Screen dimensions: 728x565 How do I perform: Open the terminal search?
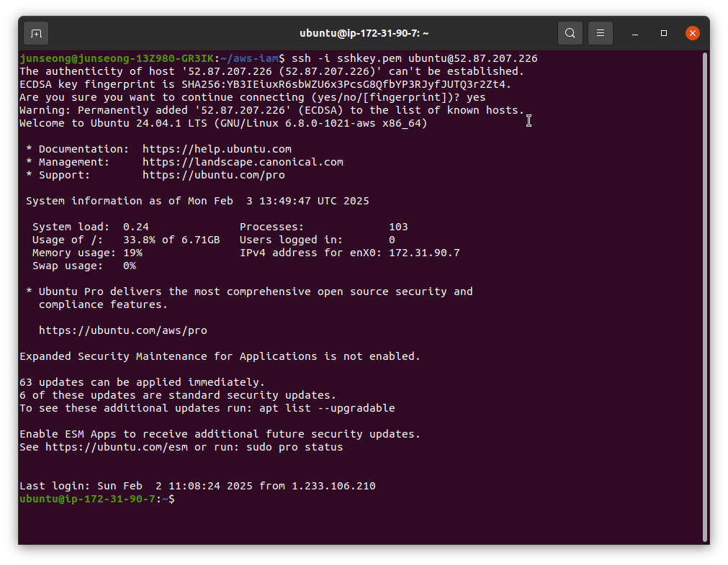coord(570,33)
